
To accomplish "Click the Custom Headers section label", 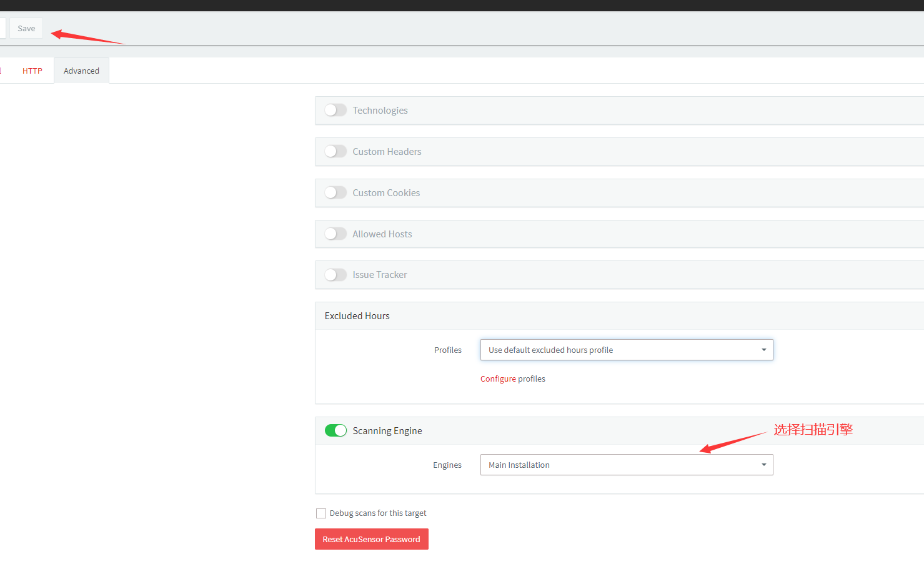I will [387, 152].
